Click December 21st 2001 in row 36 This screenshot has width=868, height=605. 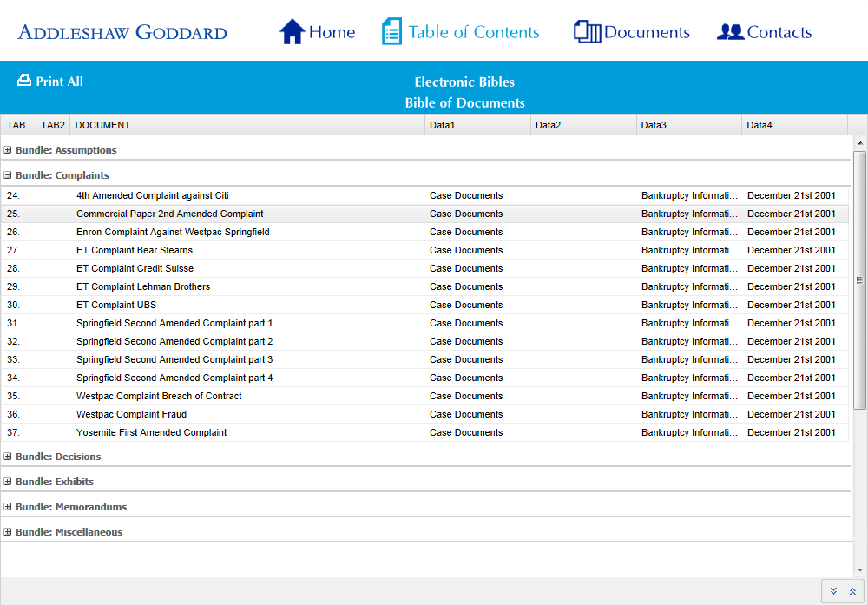[x=792, y=415]
